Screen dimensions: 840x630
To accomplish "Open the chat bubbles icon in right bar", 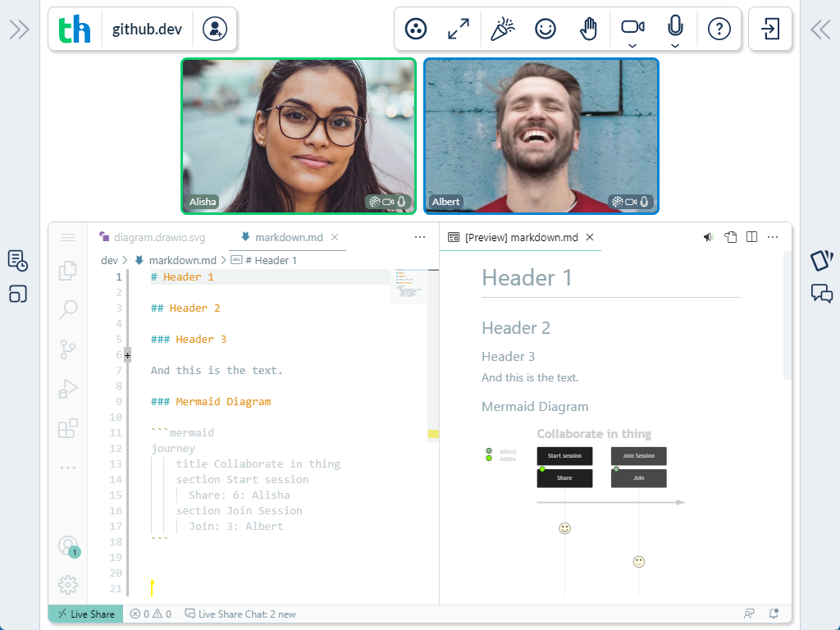I will [822, 294].
